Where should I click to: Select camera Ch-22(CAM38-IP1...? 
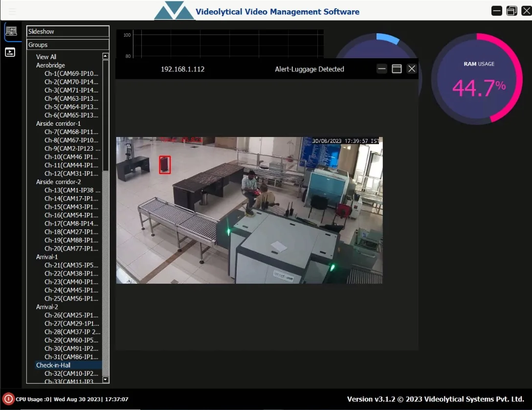coord(71,273)
